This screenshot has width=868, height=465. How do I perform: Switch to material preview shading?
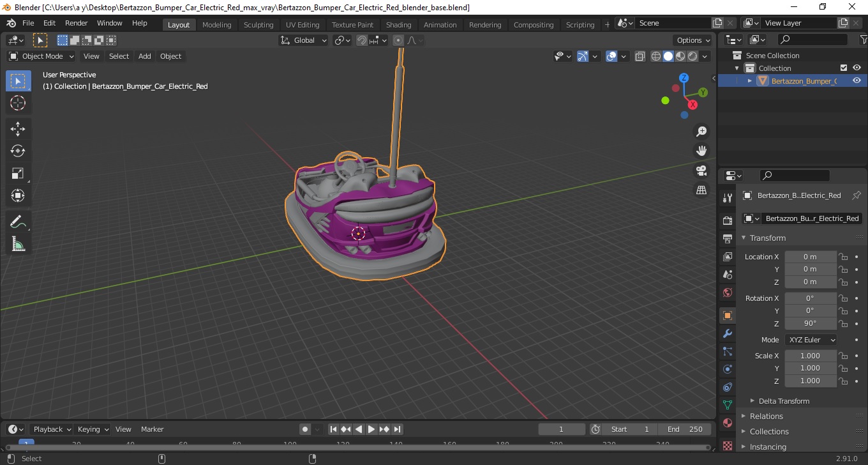tap(680, 56)
